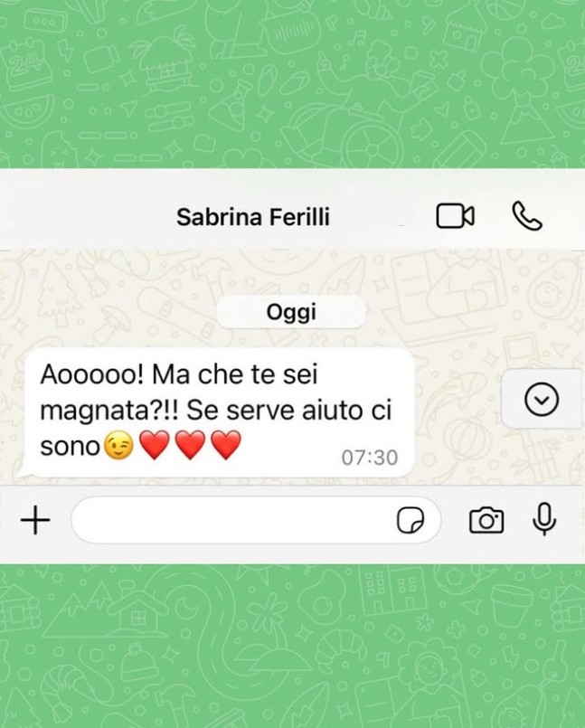The image size is (585, 728).
Task: Click the pine tree doodle in chat wallpaper
Action: (x=57, y=293)
